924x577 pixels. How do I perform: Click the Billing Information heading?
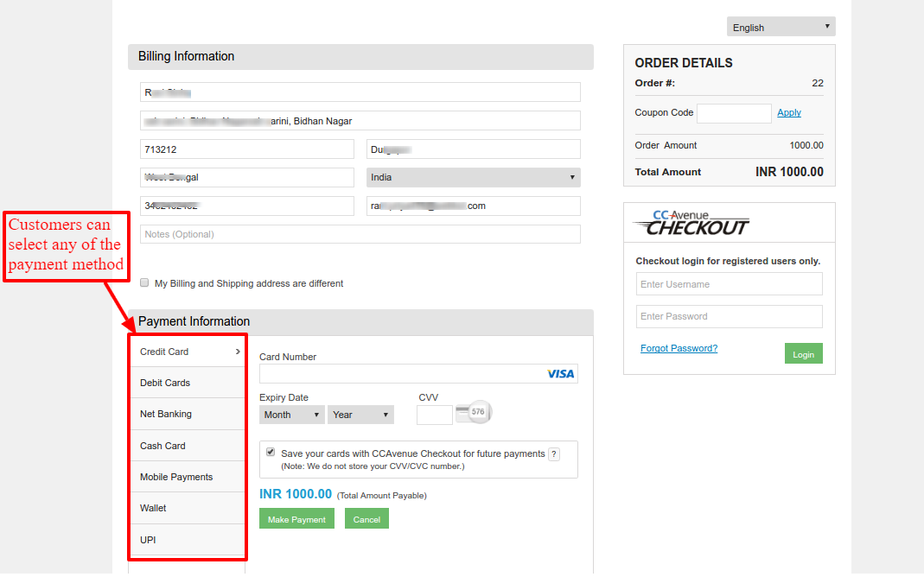tap(186, 56)
